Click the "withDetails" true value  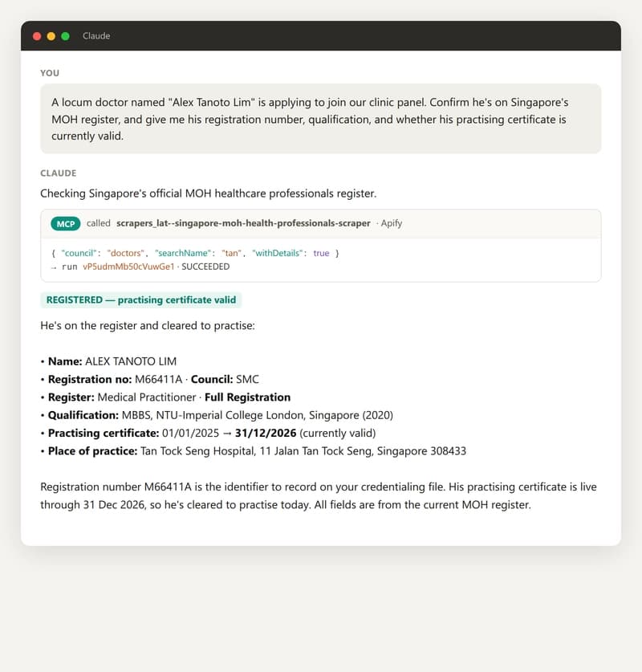click(321, 253)
